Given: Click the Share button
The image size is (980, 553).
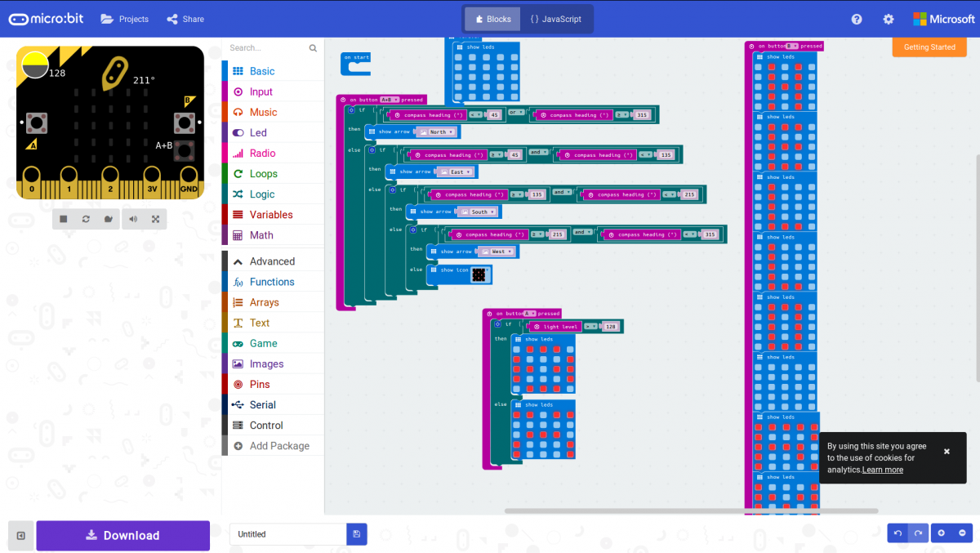Looking at the screenshot, I should pos(185,19).
